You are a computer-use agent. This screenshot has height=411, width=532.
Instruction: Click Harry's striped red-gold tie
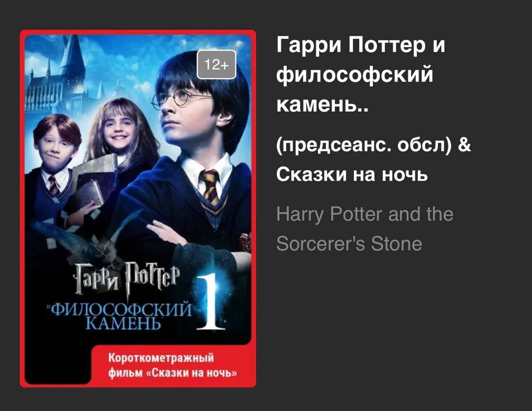(x=210, y=186)
